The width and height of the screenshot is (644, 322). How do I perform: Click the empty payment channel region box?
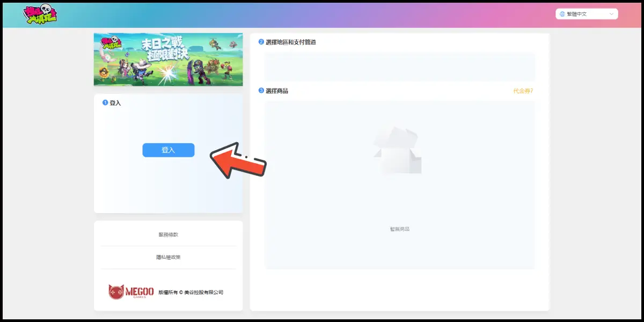pos(400,67)
